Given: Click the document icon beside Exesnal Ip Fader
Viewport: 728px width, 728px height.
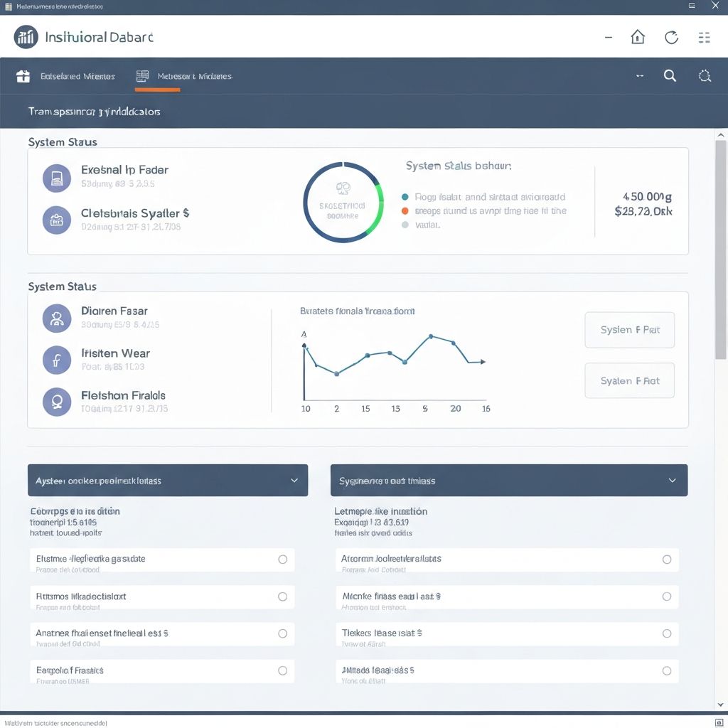Looking at the screenshot, I should click(57, 178).
